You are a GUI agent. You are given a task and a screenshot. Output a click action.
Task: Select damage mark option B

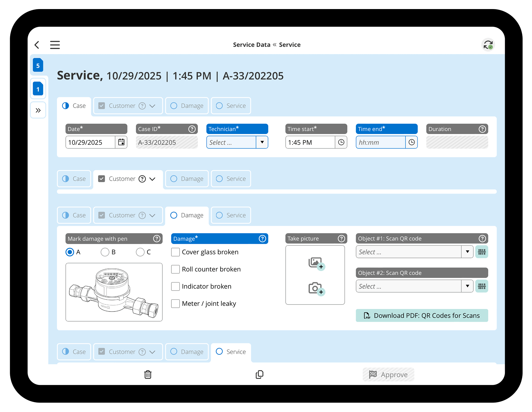tap(105, 252)
